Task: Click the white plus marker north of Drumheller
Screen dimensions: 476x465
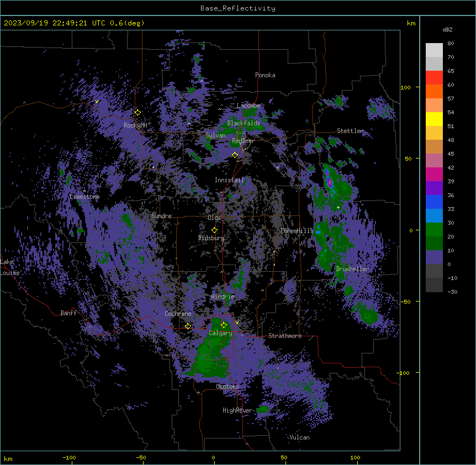Action: pos(338,207)
